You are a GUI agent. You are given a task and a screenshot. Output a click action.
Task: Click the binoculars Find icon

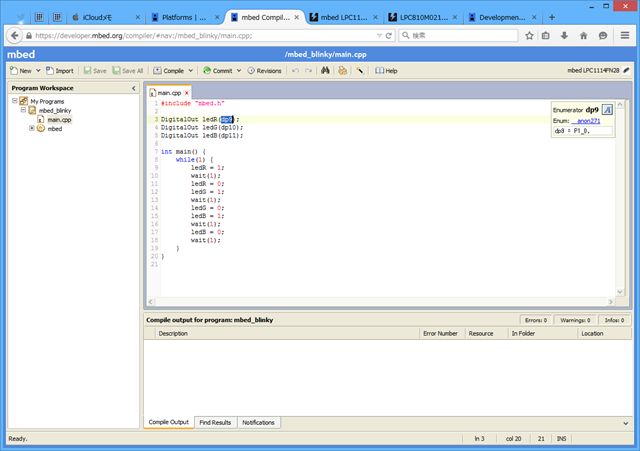pyautogui.click(x=325, y=71)
